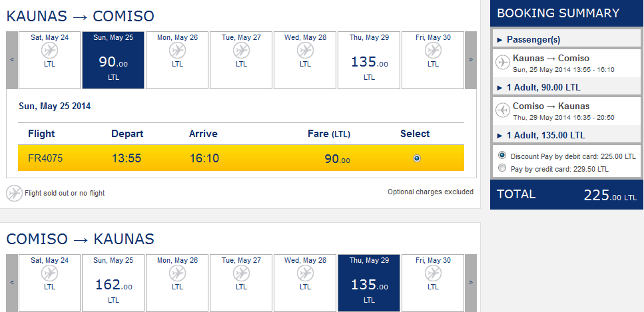Click outbound Sun, May 25 date tile
The width and height of the screenshot is (644, 312).
click(113, 60)
